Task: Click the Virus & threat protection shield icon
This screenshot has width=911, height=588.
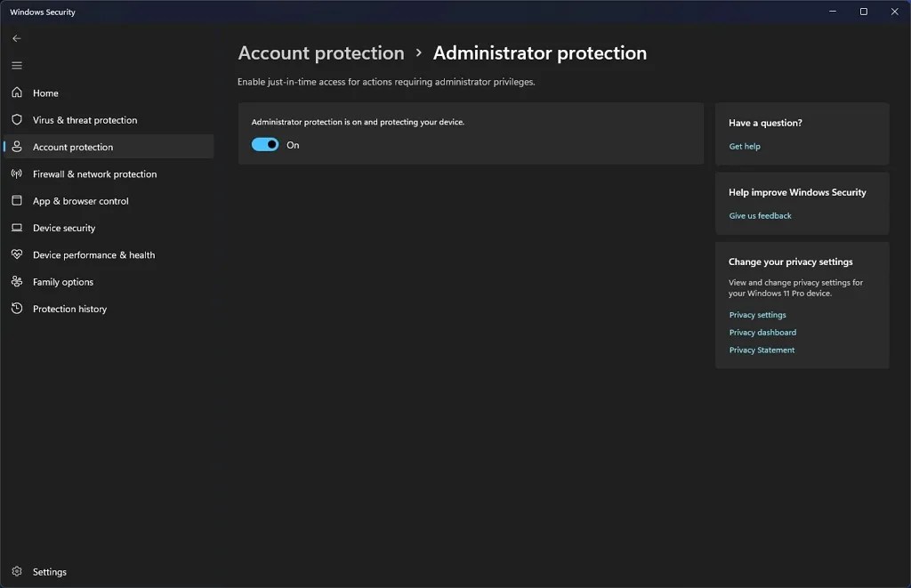Action: (x=17, y=120)
